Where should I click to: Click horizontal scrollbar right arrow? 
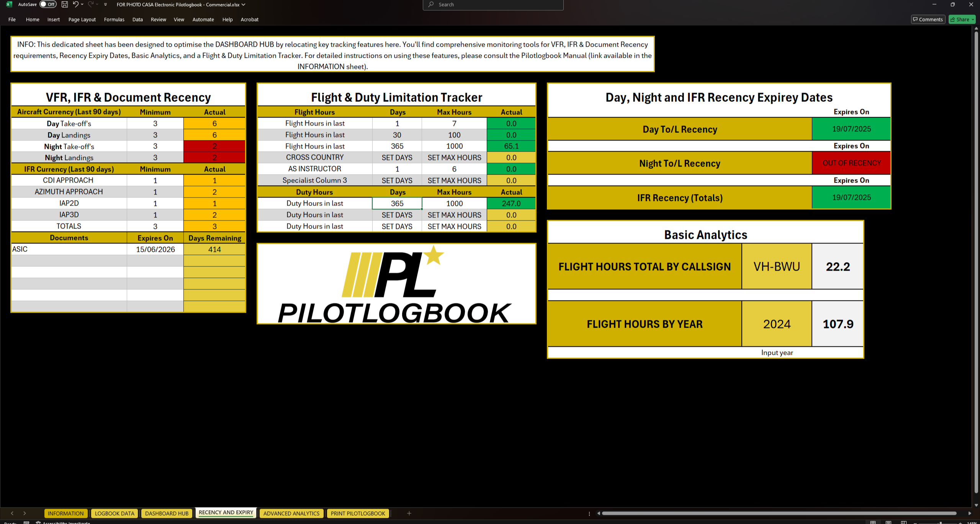(970, 513)
